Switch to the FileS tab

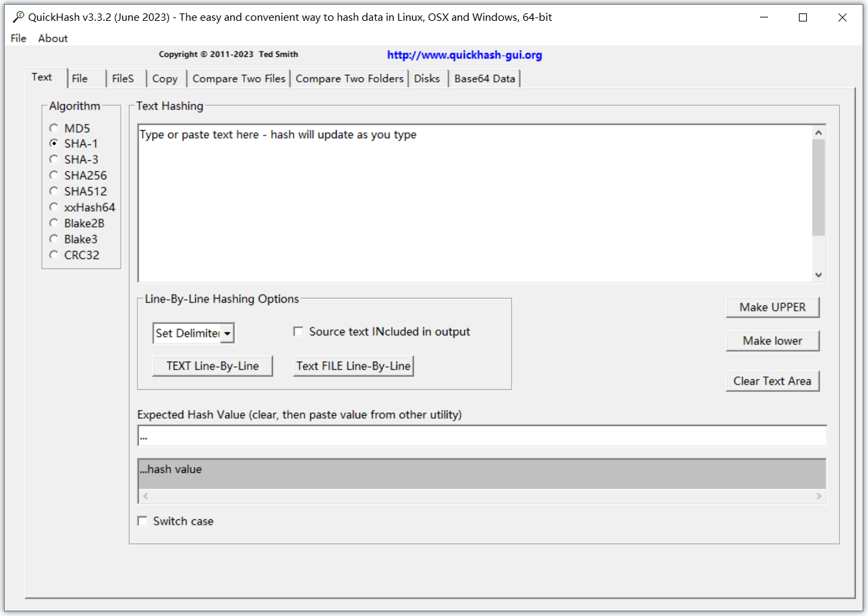tap(126, 79)
